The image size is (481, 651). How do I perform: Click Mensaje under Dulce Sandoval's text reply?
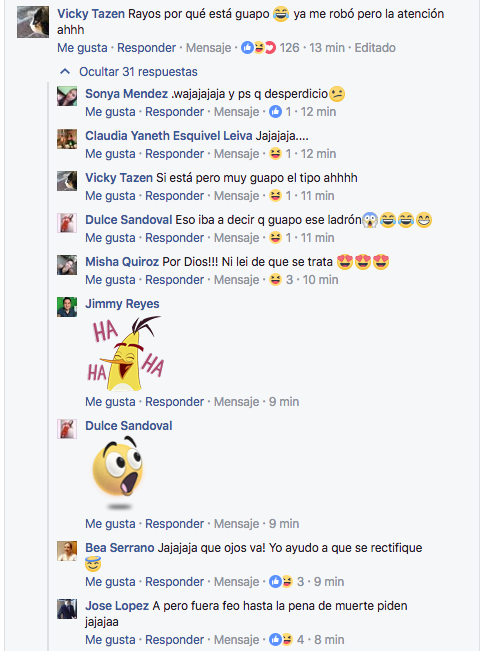point(236,238)
